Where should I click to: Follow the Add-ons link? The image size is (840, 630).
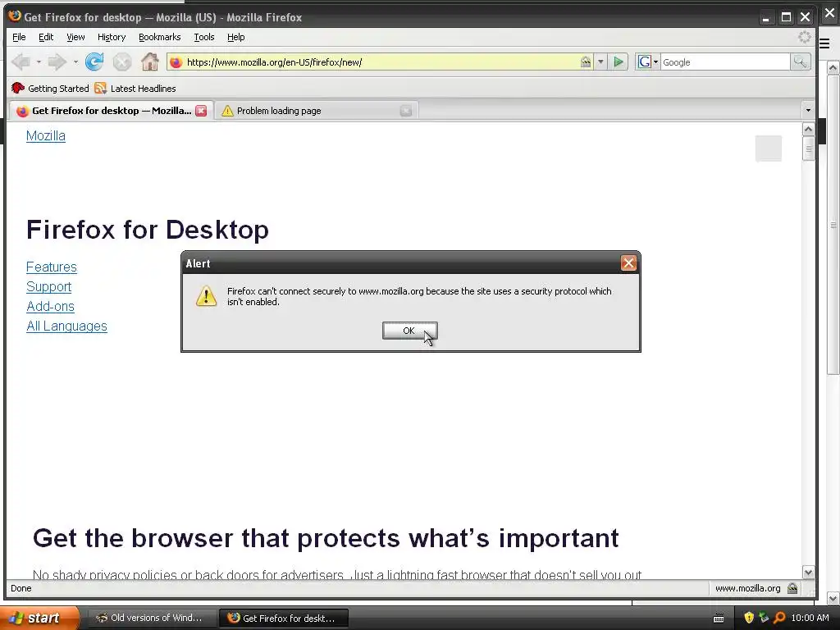(50, 307)
